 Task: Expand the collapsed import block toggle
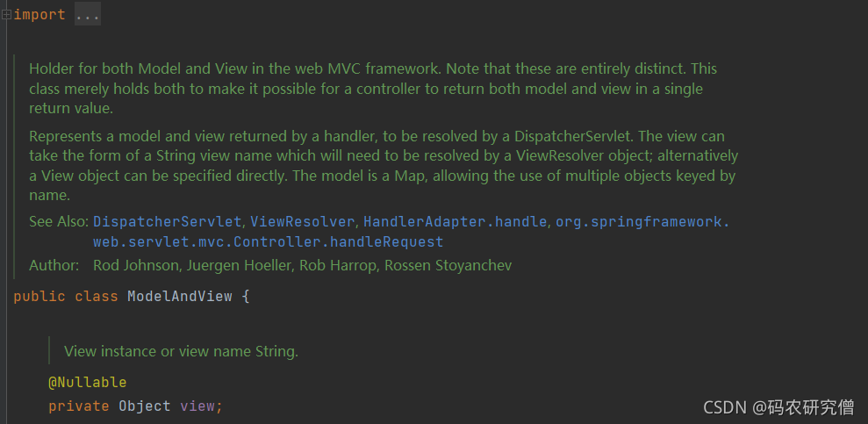[x=5, y=15]
